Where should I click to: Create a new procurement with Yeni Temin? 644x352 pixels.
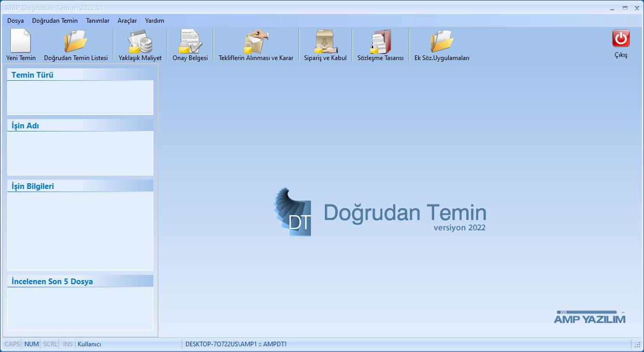coord(21,46)
